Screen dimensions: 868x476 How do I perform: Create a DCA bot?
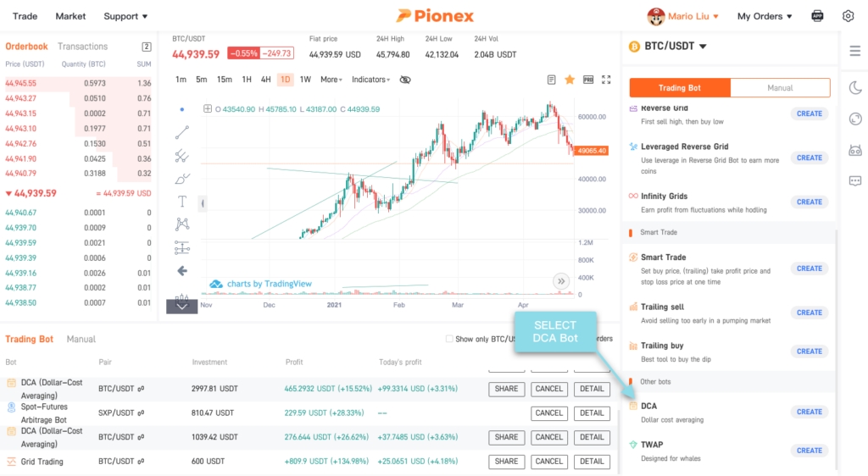coord(810,412)
